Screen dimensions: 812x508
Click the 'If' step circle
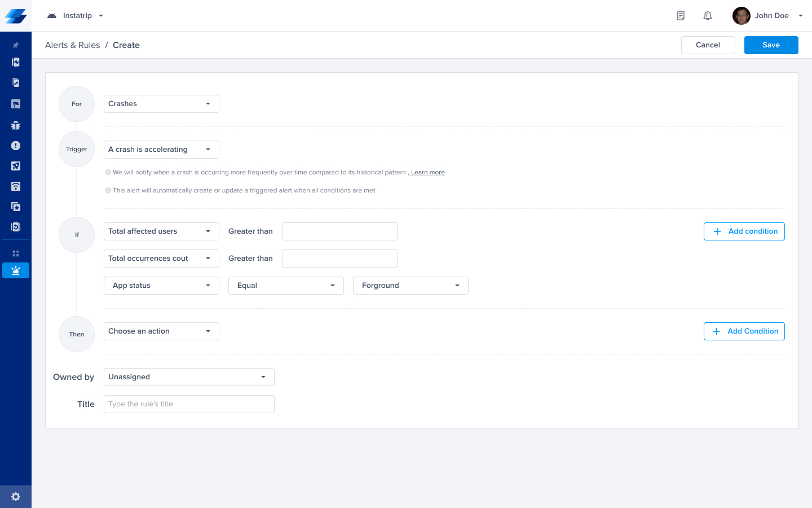pos(77,235)
